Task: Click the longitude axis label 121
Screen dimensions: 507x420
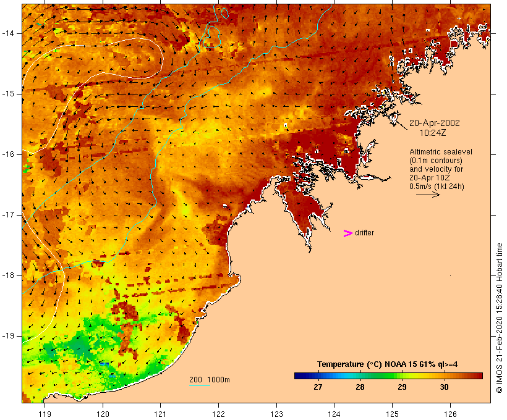Action: point(160,414)
